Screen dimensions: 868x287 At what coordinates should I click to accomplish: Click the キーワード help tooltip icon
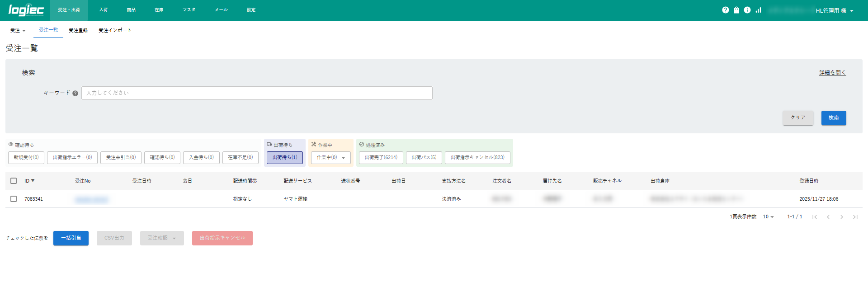[75, 94]
